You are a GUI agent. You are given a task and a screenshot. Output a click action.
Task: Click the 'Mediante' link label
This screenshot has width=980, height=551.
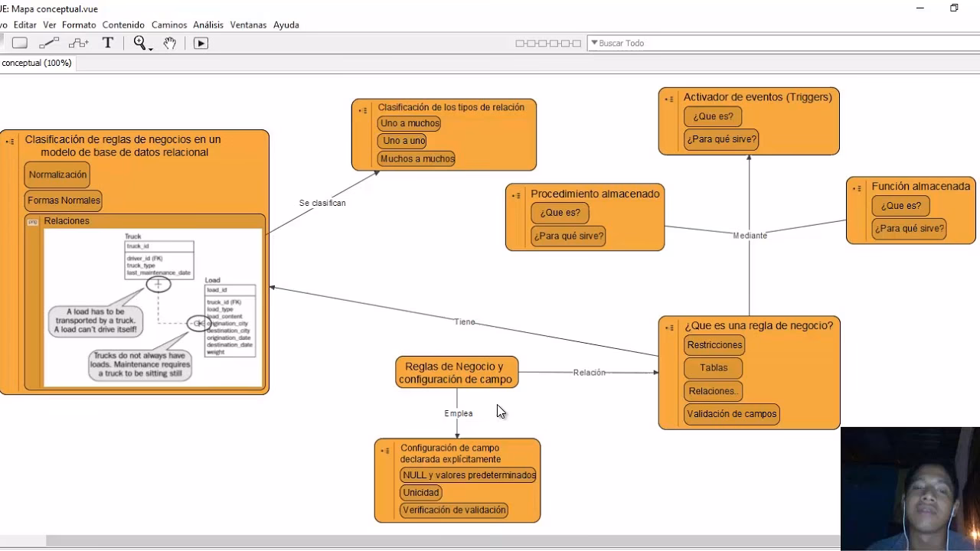(x=750, y=236)
